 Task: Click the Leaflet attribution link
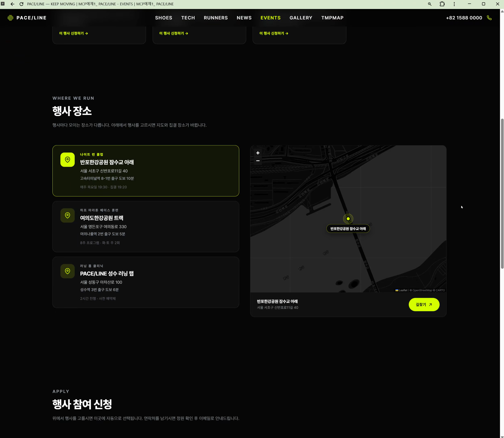401,290
